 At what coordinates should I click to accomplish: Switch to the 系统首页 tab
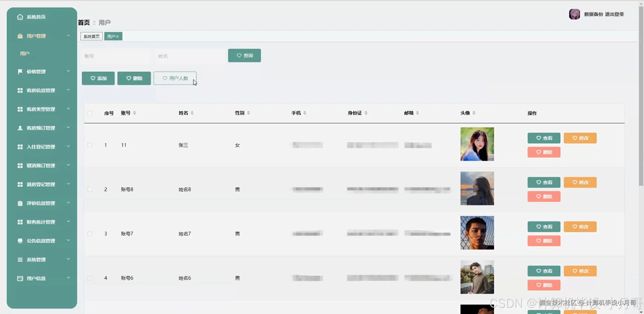[x=92, y=37]
